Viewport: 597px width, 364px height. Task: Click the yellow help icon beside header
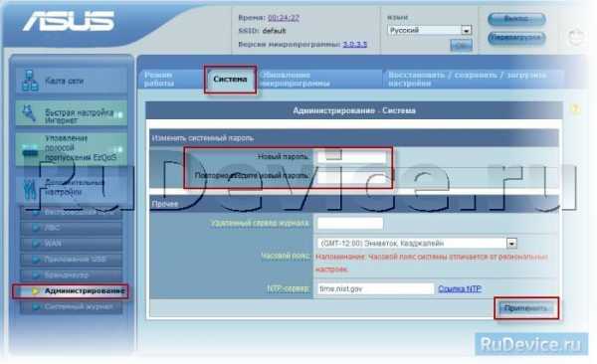pos(575,109)
